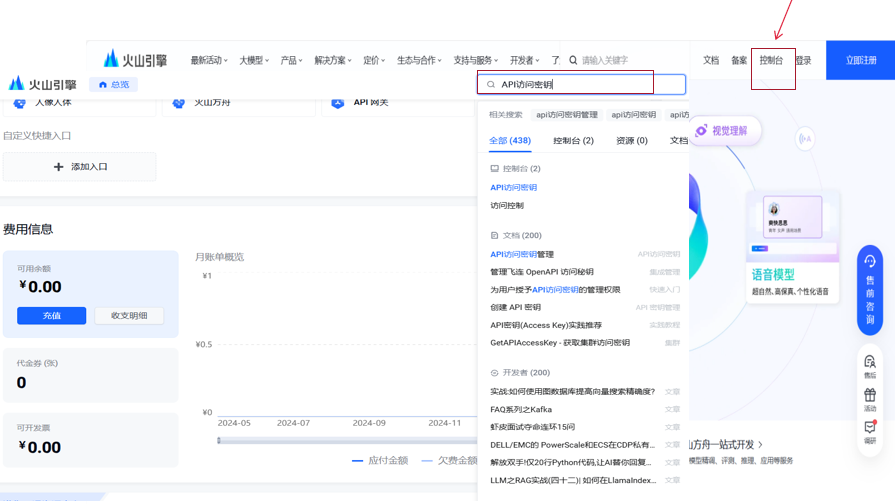Click the search icon in console search box
The height and width of the screenshot is (504, 895).
491,84
